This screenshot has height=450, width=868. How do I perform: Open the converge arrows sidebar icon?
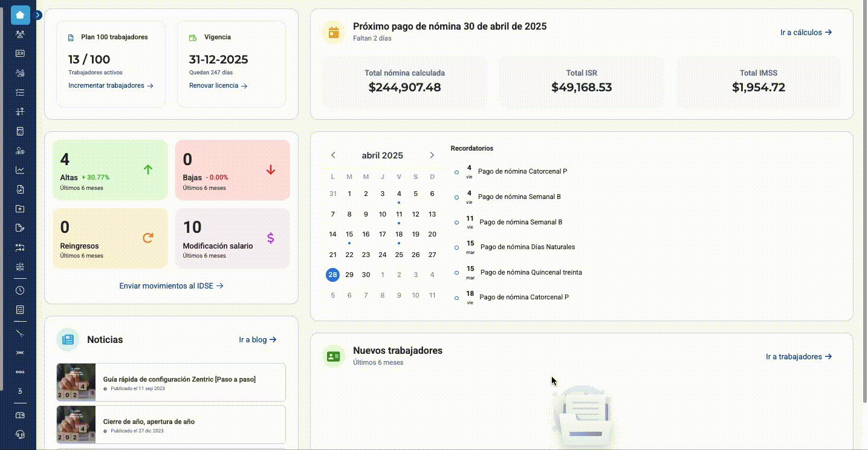pos(20,267)
